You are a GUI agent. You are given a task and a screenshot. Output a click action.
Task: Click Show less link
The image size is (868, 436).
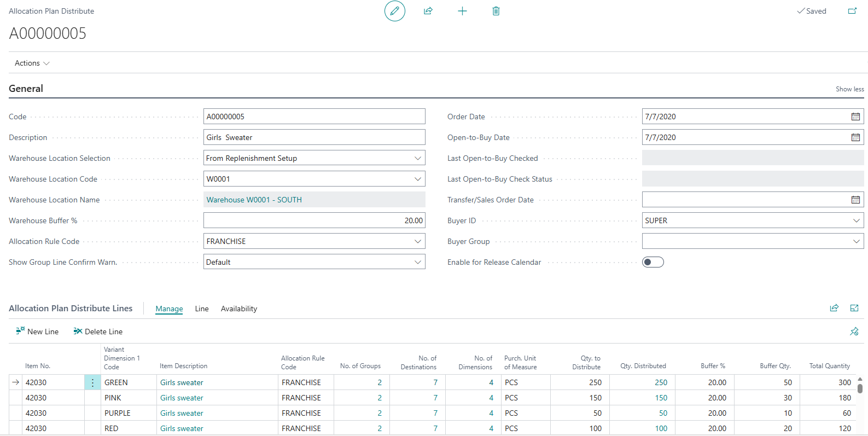click(849, 89)
